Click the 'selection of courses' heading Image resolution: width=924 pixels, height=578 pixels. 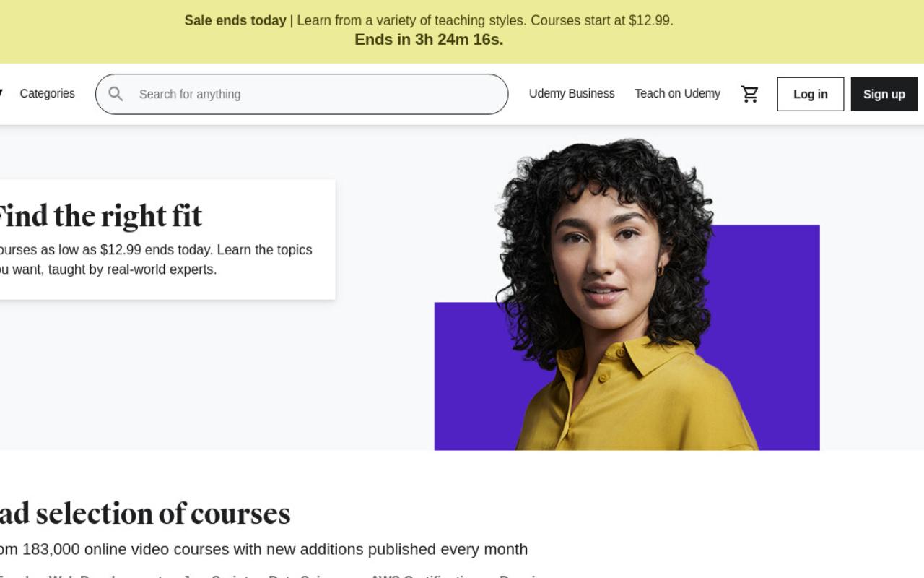pyautogui.click(x=144, y=514)
